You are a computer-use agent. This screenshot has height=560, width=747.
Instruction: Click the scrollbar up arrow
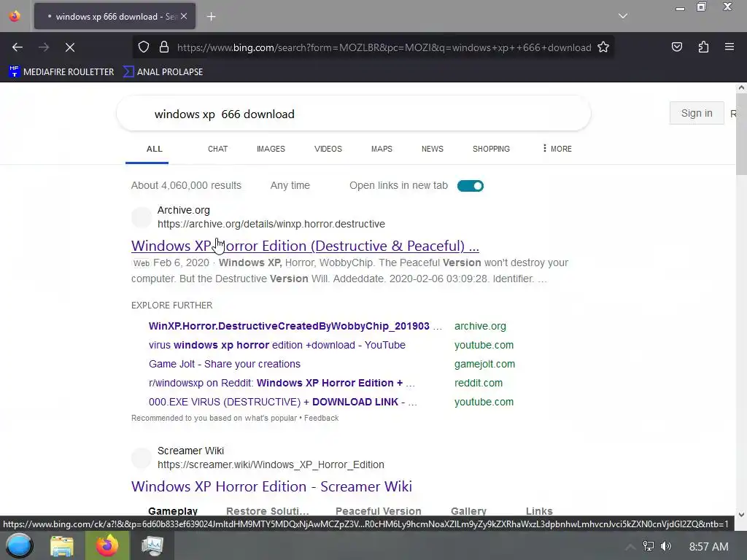point(741,87)
